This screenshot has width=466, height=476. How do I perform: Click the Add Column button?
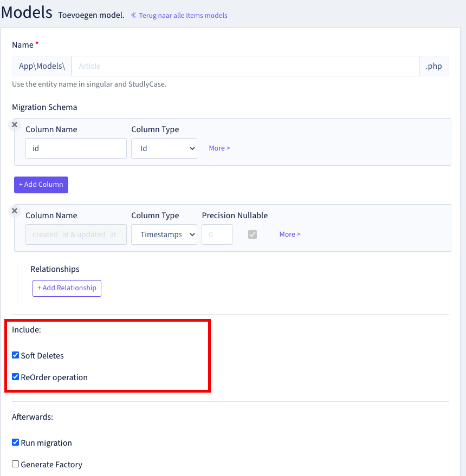pos(41,185)
